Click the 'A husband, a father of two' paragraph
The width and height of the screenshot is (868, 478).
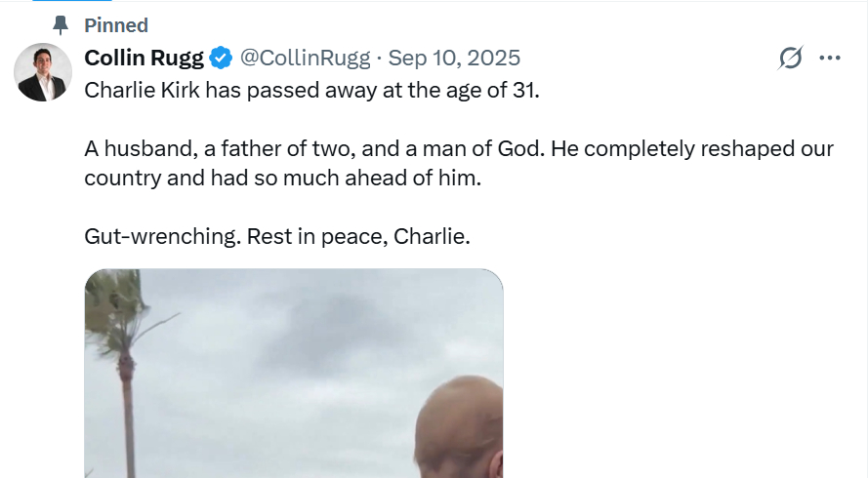[459, 151]
